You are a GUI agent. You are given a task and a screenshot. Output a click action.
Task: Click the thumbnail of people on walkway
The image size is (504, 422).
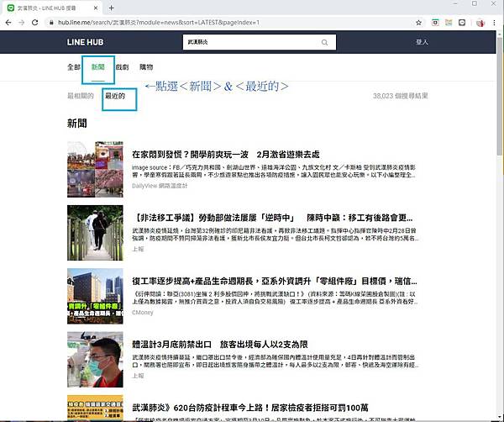pos(95,233)
